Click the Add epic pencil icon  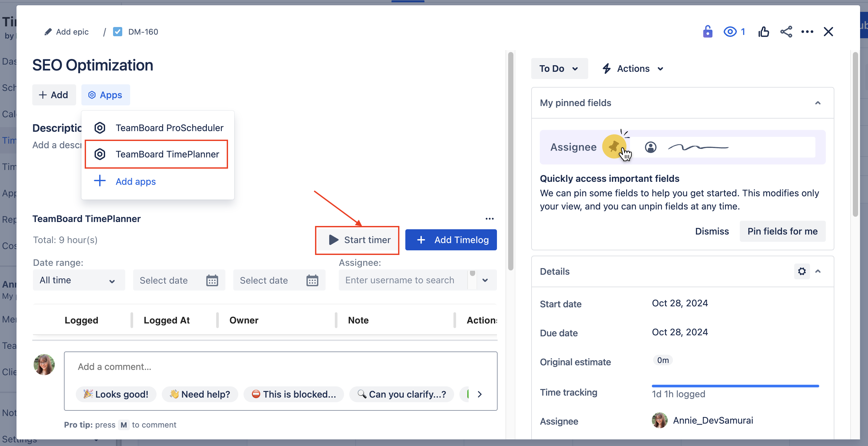pos(48,32)
